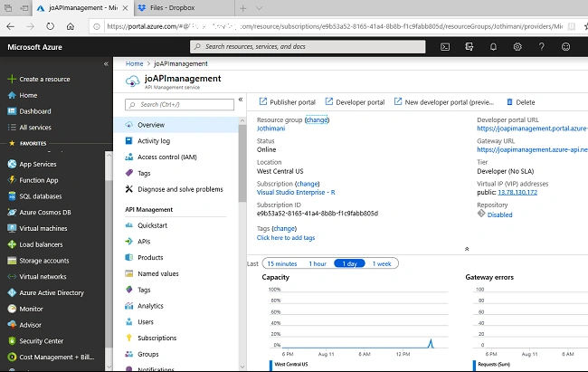This screenshot has height=372, width=588.
Task: Open the help question mark icon
Action: tap(542, 47)
